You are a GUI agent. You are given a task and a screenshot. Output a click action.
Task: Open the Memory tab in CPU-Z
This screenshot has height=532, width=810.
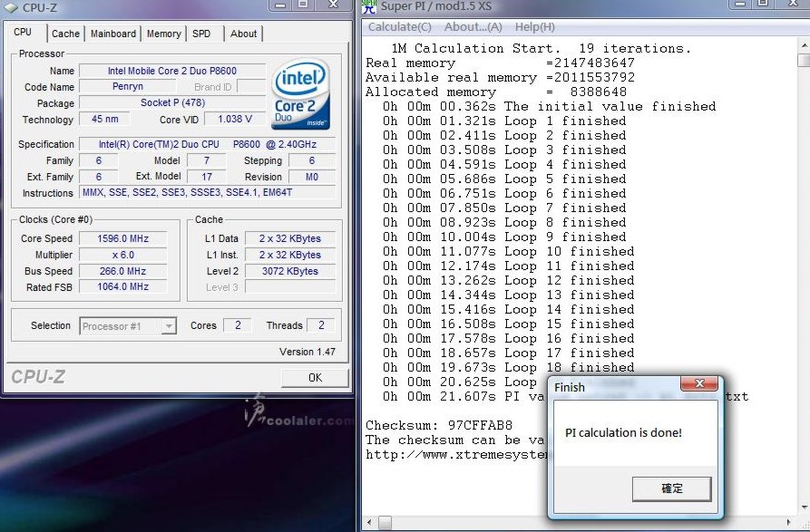pos(164,34)
